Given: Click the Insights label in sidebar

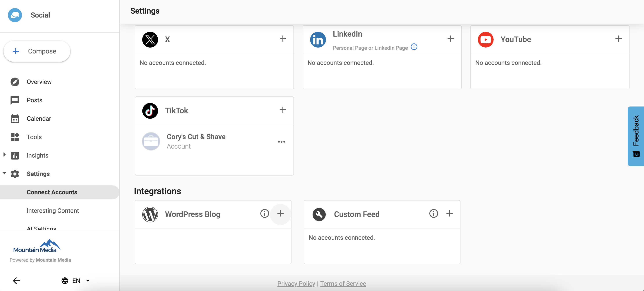Looking at the screenshot, I should (x=38, y=156).
